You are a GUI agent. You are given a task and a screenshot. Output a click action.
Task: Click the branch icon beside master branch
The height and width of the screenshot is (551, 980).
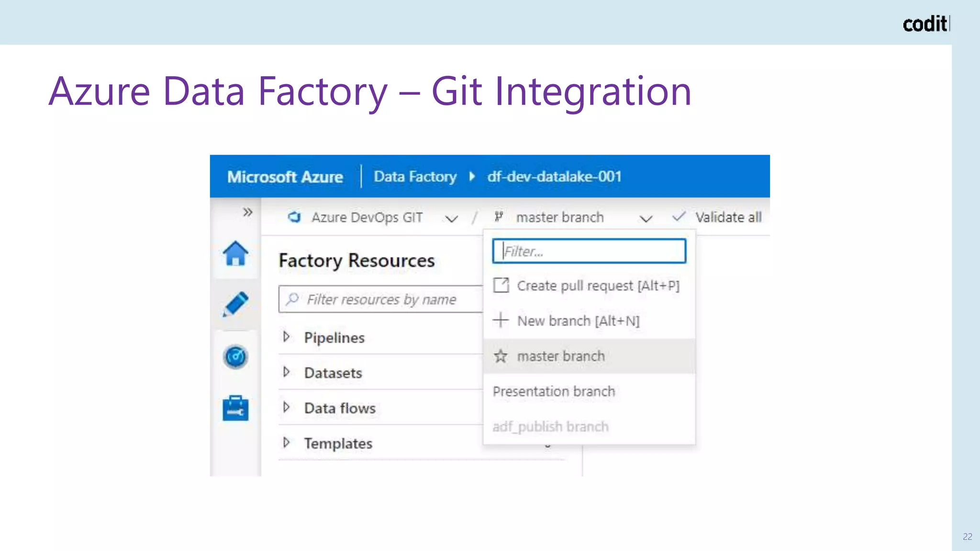(499, 217)
